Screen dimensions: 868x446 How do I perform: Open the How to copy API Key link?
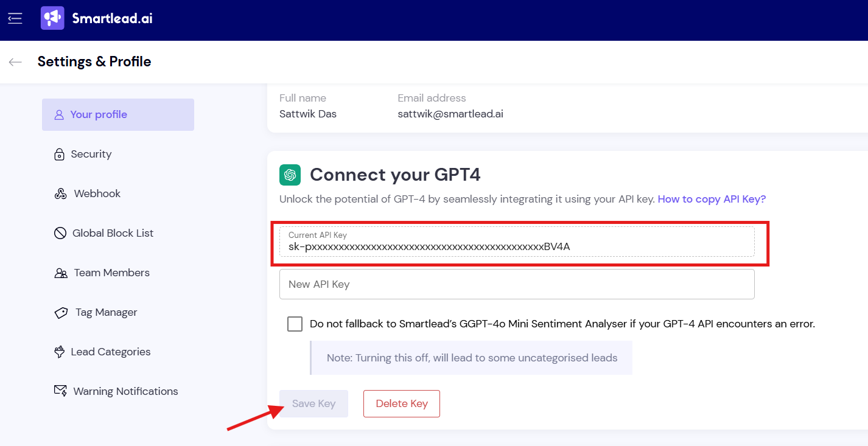712,199
